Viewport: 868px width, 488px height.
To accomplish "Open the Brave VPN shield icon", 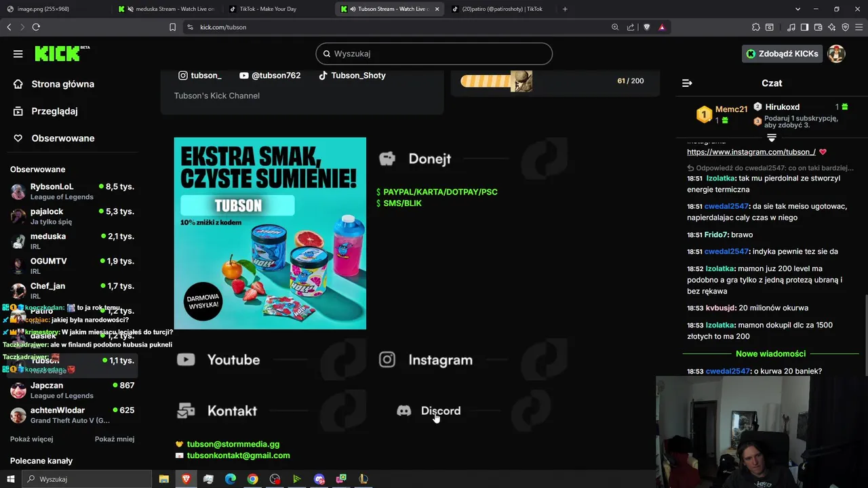I will [x=846, y=27].
